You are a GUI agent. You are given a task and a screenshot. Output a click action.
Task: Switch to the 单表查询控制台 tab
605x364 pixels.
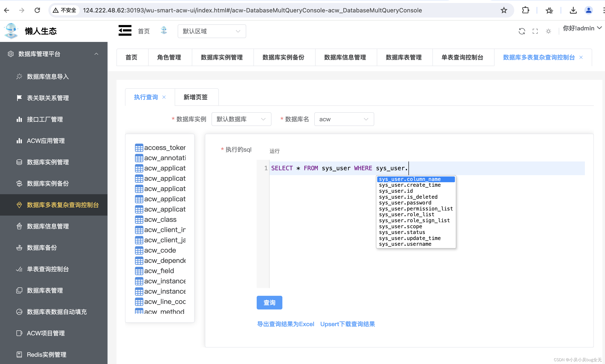(462, 57)
